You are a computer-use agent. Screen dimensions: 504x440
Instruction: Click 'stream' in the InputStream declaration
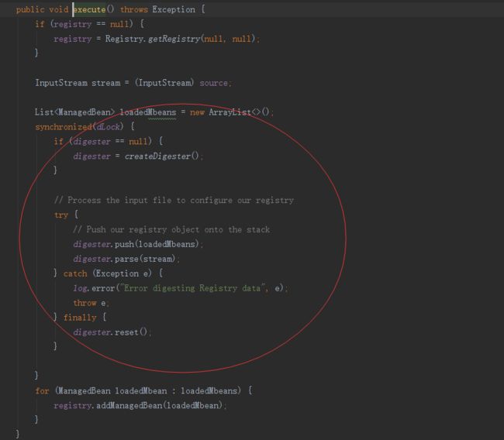[x=105, y=83]
